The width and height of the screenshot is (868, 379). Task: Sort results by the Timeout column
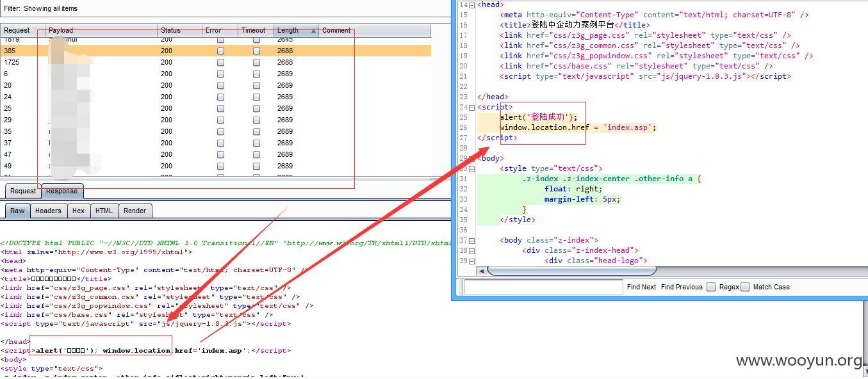(256, 30)
